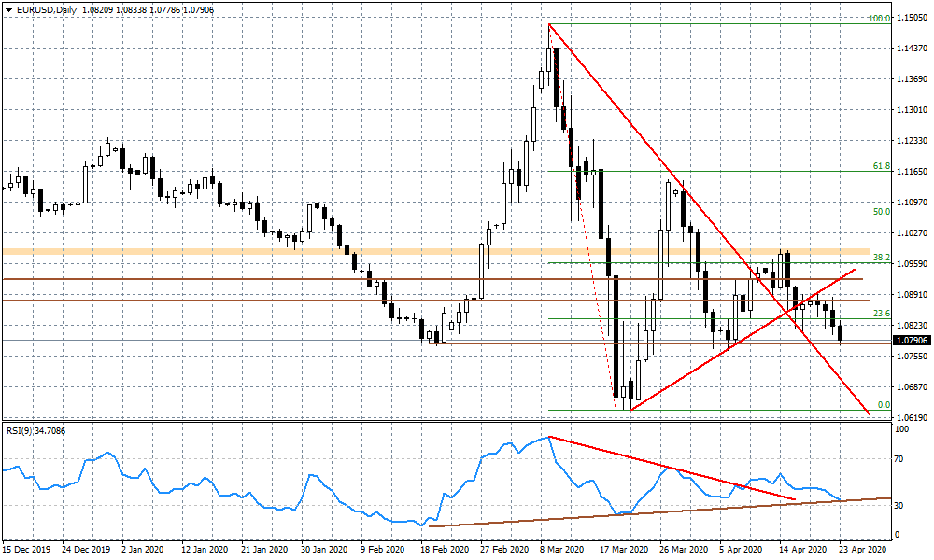Click the Fibonacci 61.8 level label
Screen dimensions: 934x560
[x=882, y=166]
